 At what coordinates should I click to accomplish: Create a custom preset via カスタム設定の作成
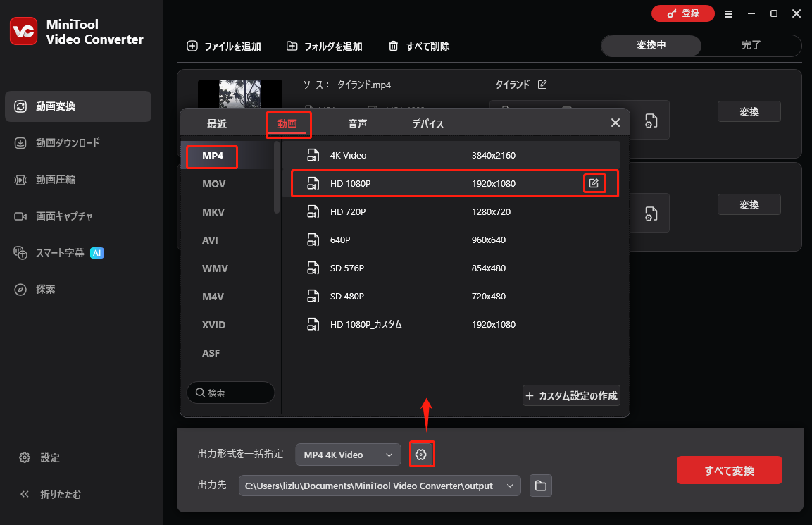pyautogui.click(x=571, y=396)
